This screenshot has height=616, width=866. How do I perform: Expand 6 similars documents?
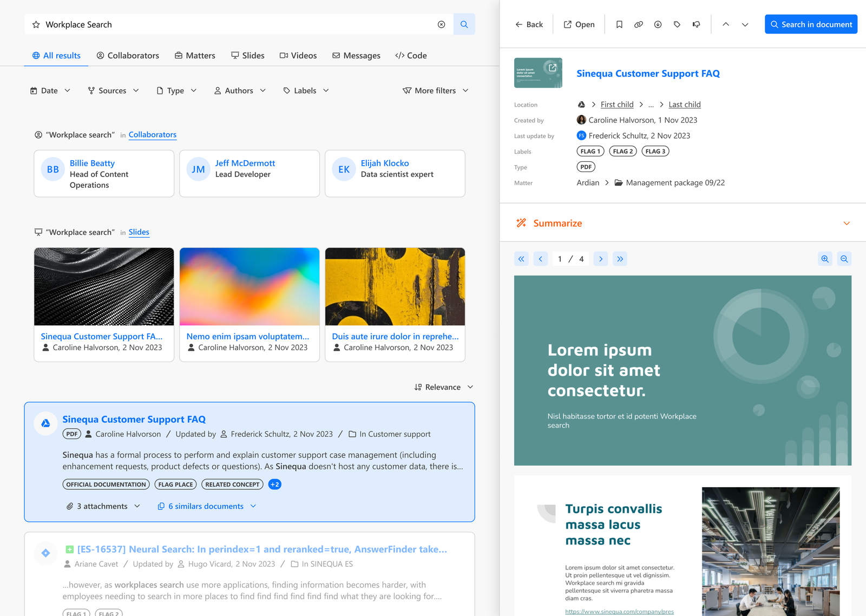pos(207,506)
